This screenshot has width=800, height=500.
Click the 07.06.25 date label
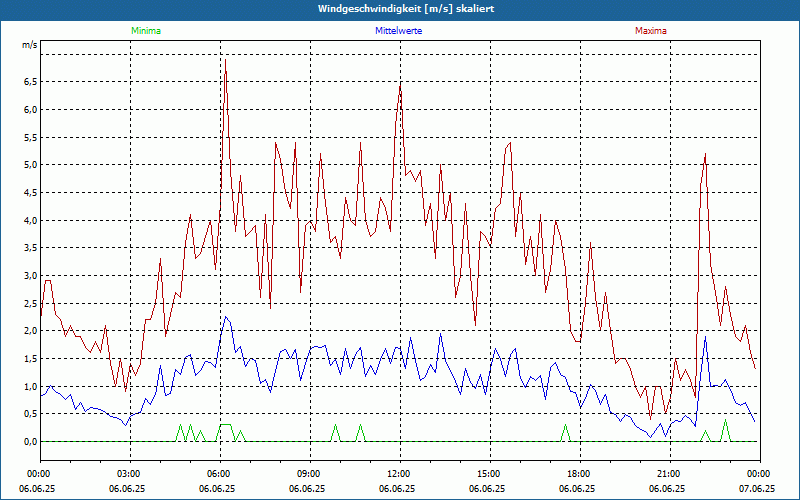(757, 488)
